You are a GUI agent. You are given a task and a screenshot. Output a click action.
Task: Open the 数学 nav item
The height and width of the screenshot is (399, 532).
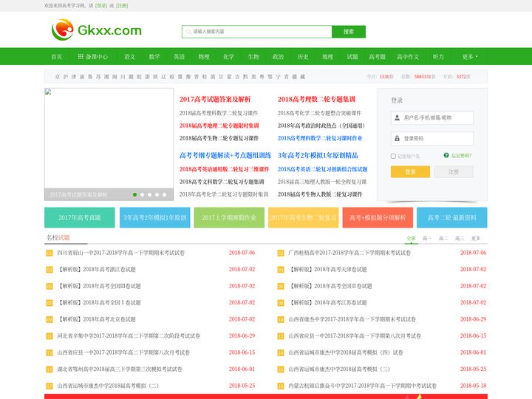click(154, 57)
